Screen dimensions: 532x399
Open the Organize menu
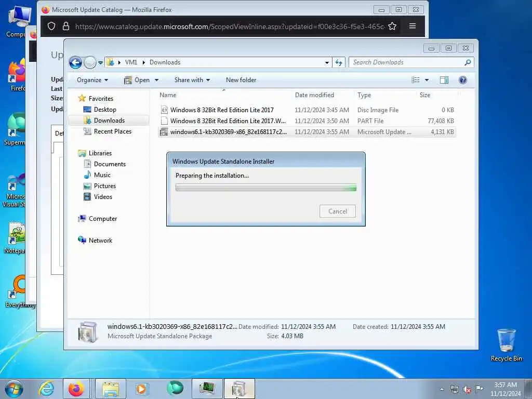(x=92, y=80)
